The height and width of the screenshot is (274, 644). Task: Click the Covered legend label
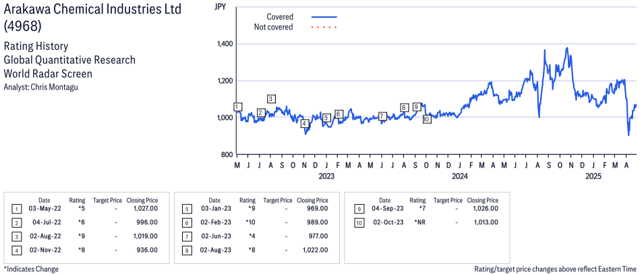[x=280, y=17]
